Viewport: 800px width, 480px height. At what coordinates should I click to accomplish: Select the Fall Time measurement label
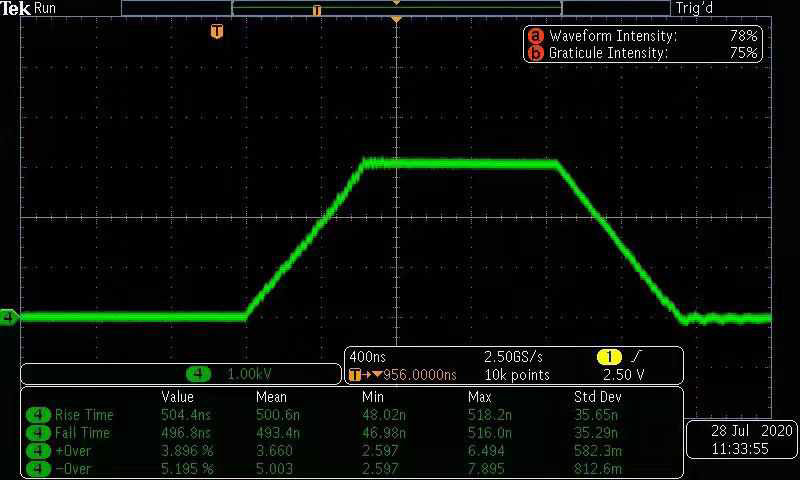pyautogui.click(x=83, y=433)
